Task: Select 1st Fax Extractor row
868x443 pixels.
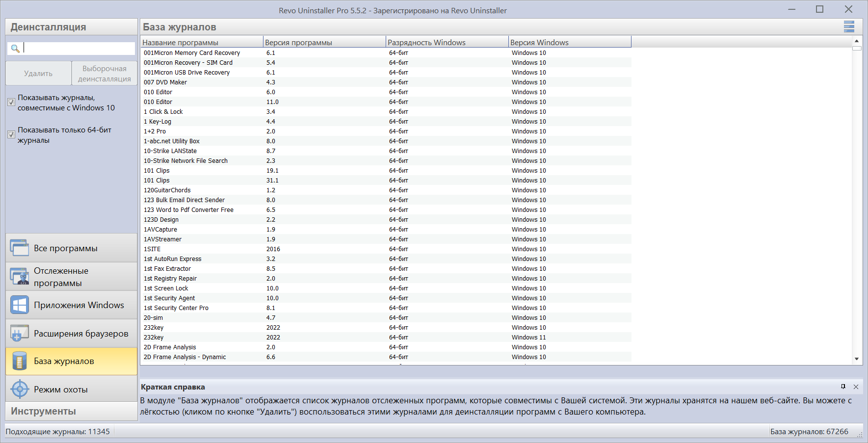Action: [386, 269]
